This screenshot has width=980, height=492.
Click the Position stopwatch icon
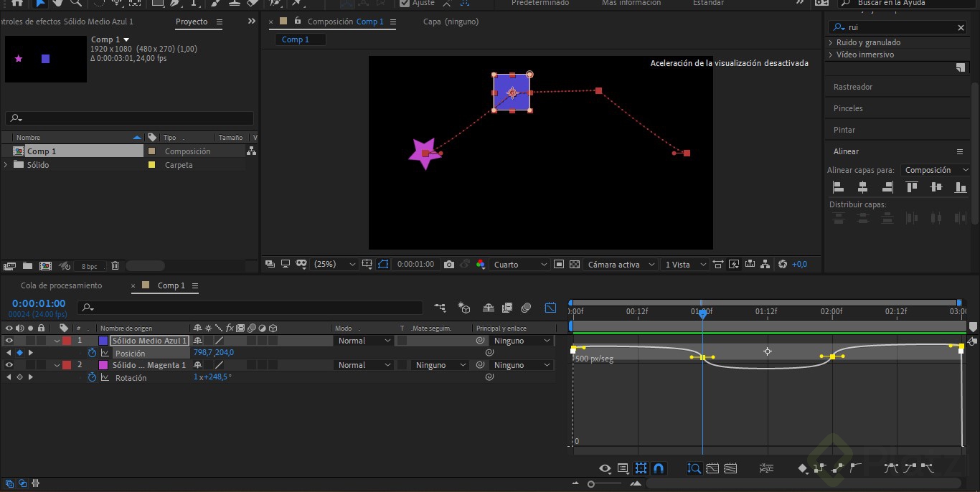coord(92,353)
